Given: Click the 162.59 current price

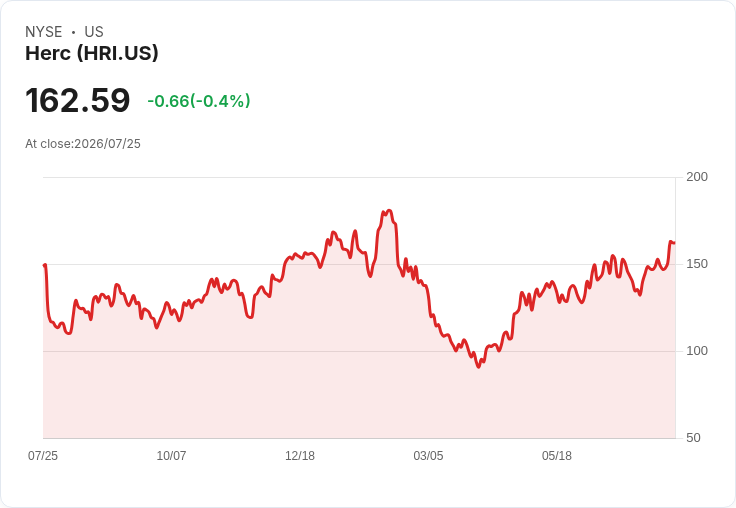Looking at the screenshot, I should [x=77, y=100].
